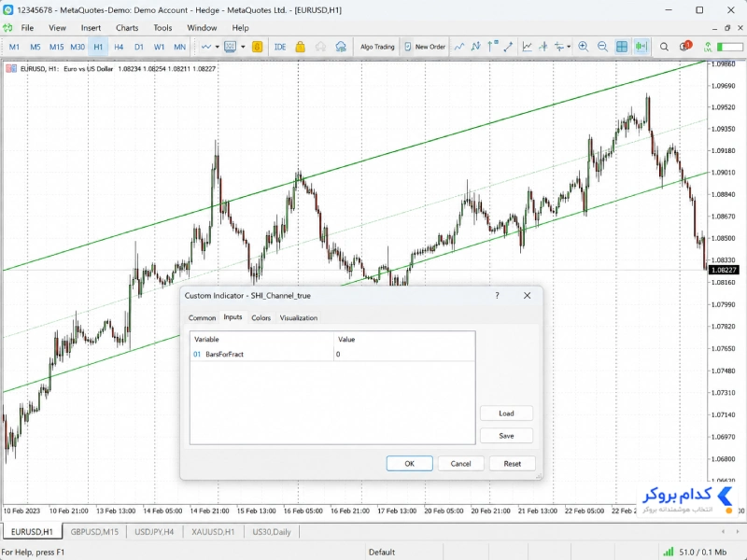The height and width of the screenshot is (560, 747).
Task: Click the yellow dollar market icon
Action: click(258, 47)
